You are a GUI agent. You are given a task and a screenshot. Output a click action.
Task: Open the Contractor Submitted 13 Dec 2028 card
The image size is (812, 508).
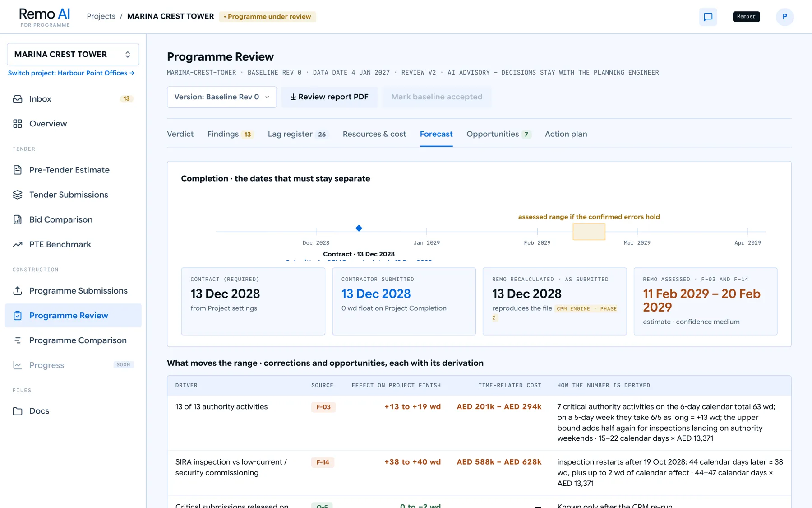404,302
